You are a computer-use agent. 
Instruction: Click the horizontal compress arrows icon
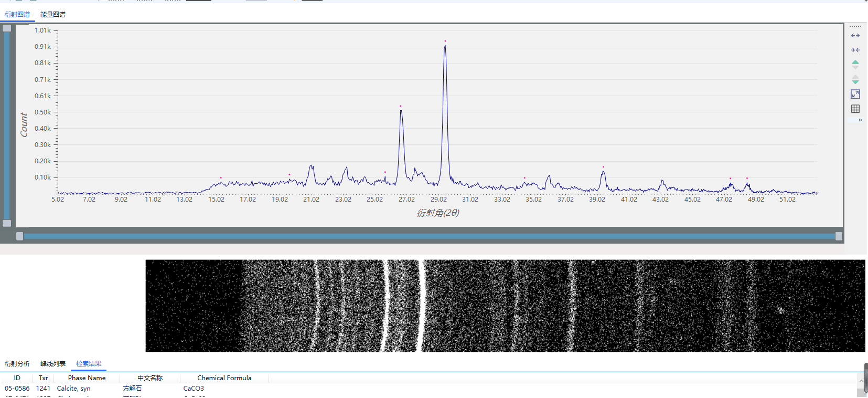(x=855, y=50)
